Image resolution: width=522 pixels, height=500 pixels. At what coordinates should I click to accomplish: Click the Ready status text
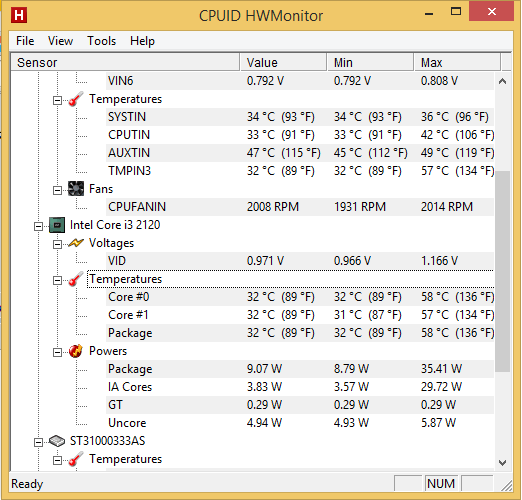pyautogui.click(x=27, y=484)
